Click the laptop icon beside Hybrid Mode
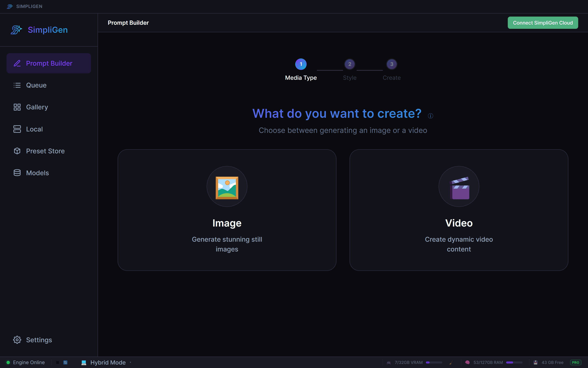 pyautogui.click(x=84, y=362)
